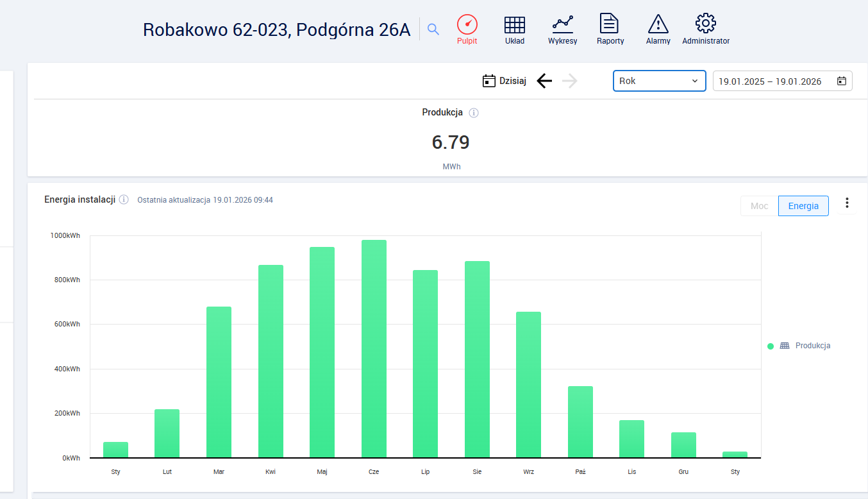
Task: Go to previous period with left arrow
Action: pyautogui.click(x=544, y=81)
